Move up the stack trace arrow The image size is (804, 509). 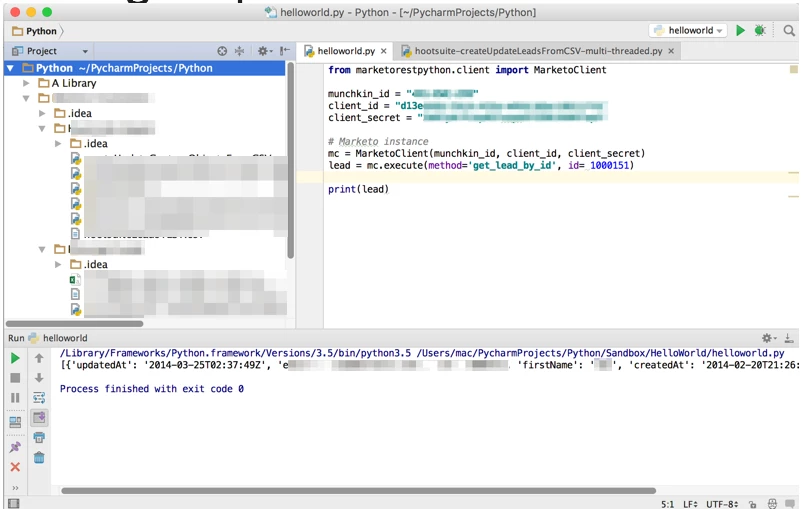[39, 358]
